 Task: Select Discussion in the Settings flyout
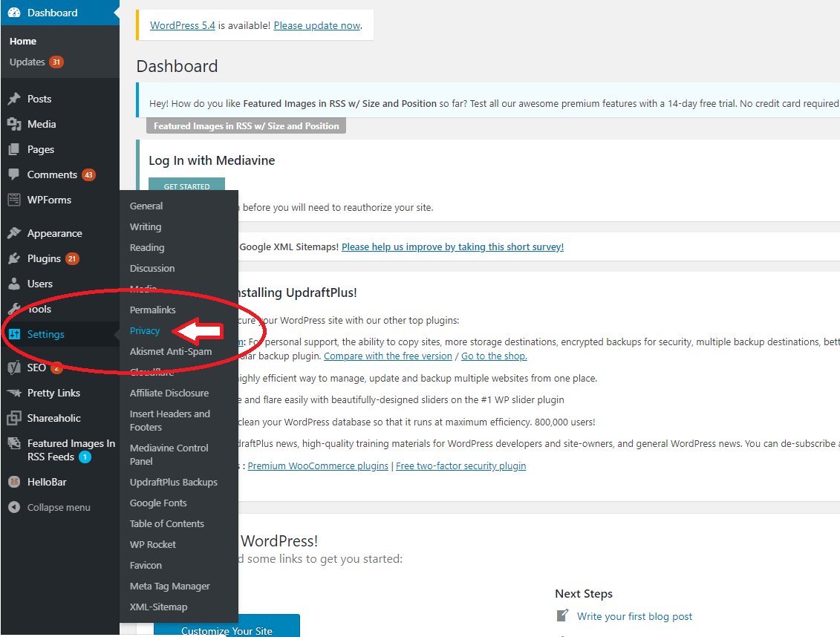152,268
